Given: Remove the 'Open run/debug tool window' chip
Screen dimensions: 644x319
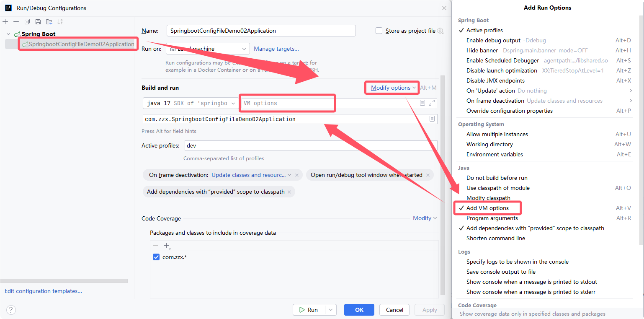Looking at the screenshot, I should coord(428,175).
